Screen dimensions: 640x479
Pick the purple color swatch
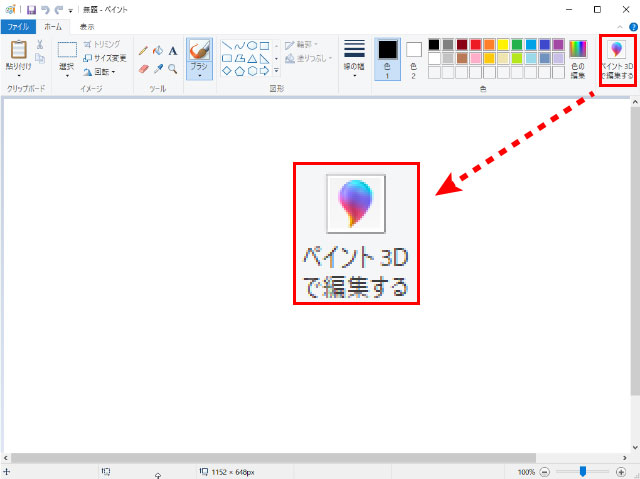tap(558, 44)
